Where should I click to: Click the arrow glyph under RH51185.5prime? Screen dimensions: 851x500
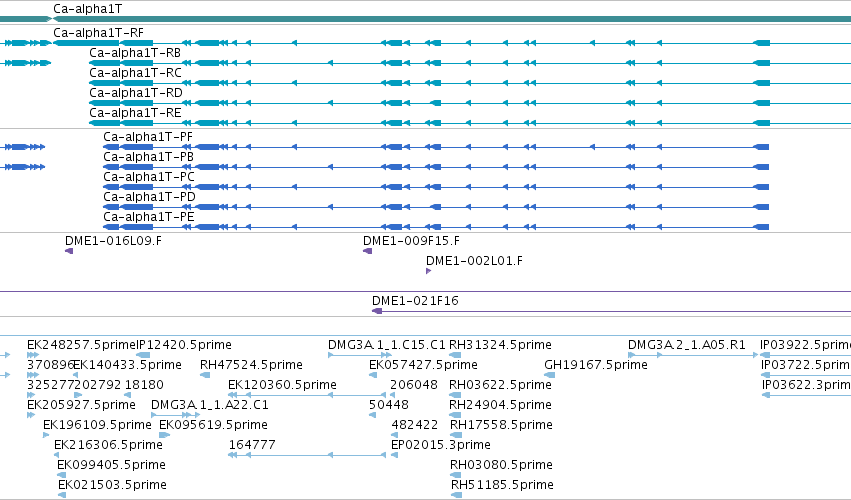pyautogui.click(x=456, y=496)
